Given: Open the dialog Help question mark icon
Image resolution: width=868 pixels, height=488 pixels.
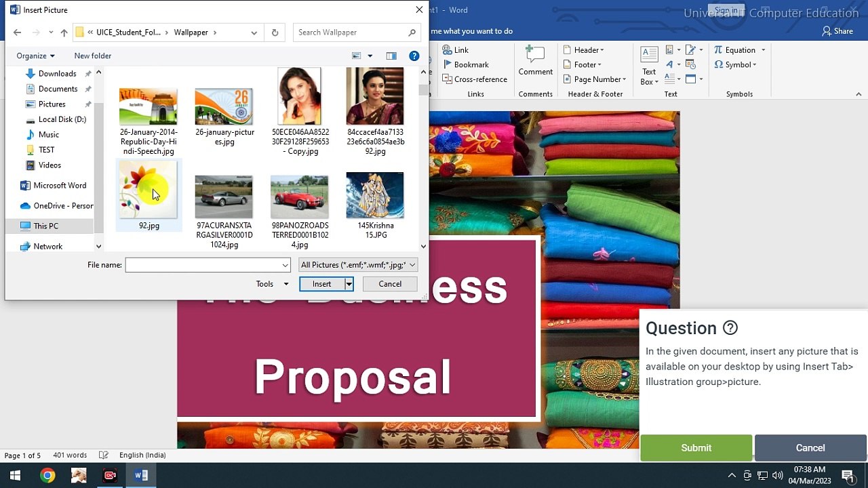Looking at the screenshot, I should coord(414,56).
